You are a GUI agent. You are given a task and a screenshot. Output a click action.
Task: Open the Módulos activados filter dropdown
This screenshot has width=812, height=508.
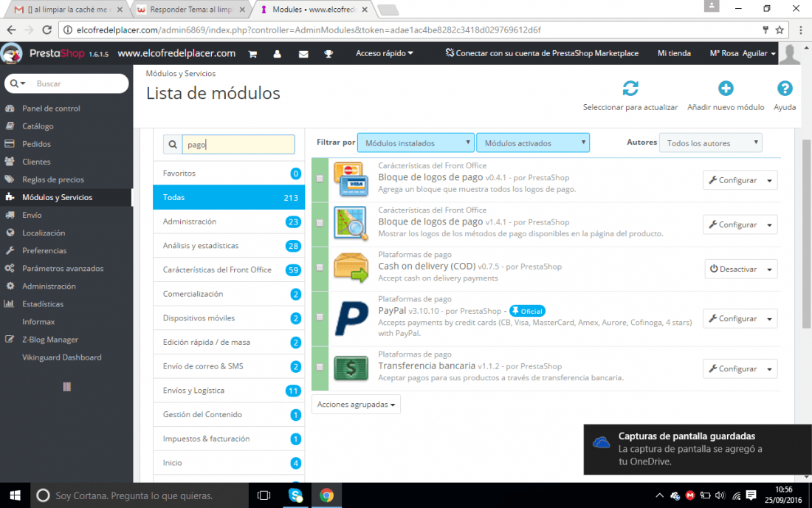(x=532, y=143)
